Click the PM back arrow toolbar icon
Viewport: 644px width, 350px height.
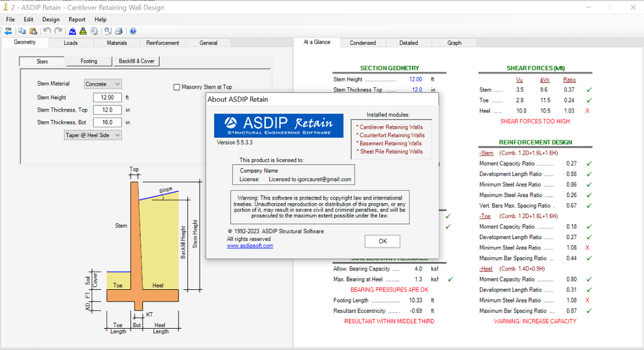(x=8, y=31)
